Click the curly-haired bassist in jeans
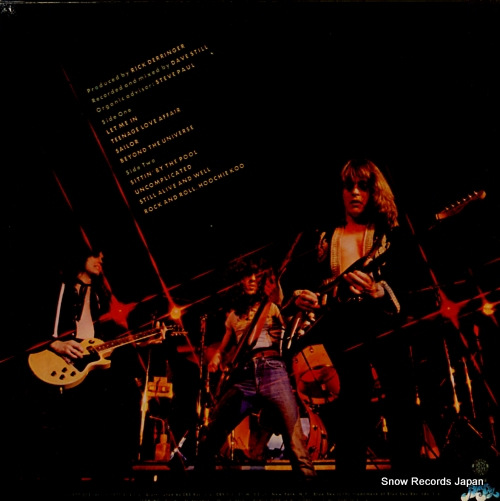The image size is (500, 501). [258, 360]
